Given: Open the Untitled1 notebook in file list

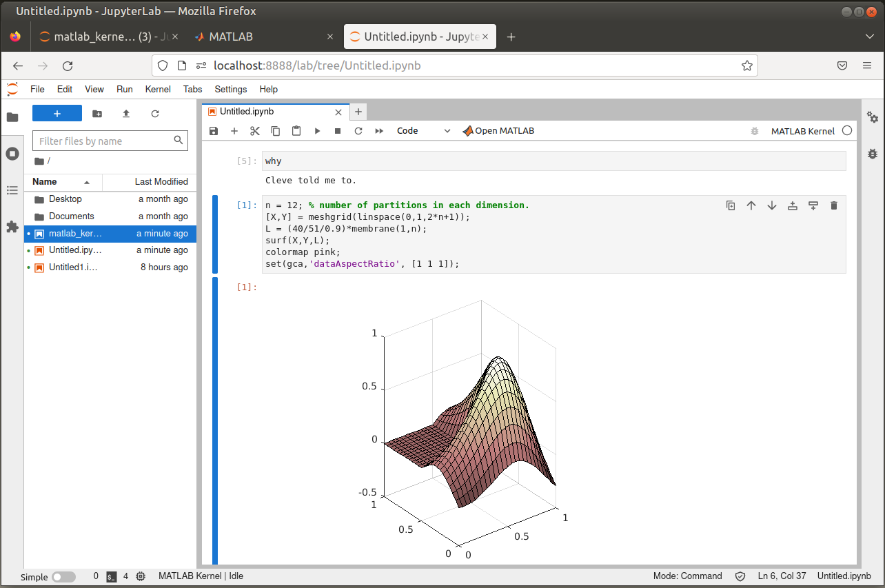Looking at the screenshot, I should pos(74,267).
